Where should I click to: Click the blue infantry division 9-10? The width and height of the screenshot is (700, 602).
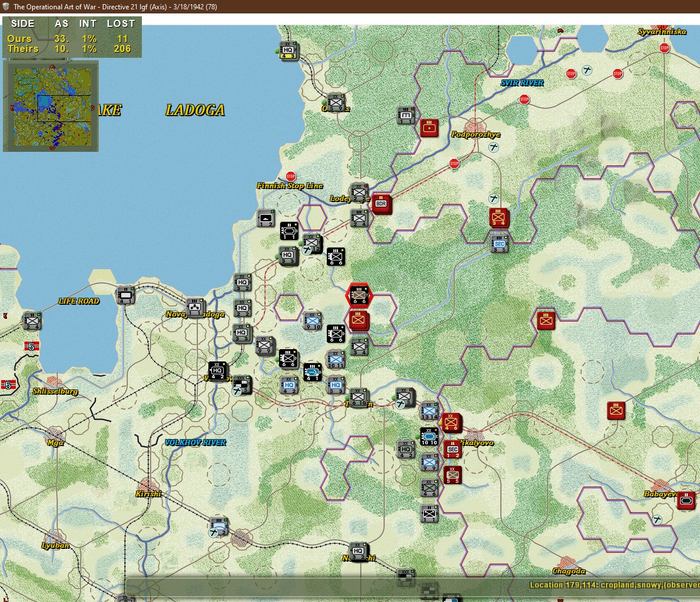(312, 321)
